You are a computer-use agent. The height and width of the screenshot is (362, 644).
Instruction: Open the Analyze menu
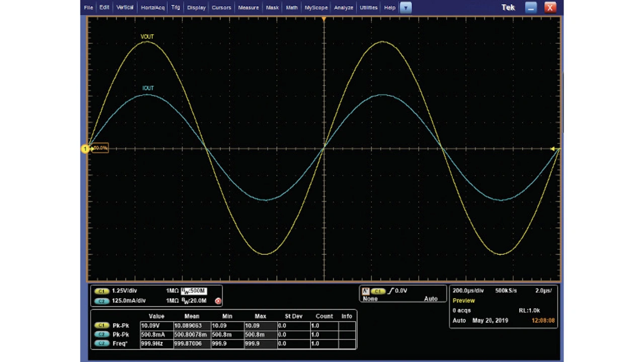coord(343,8)
